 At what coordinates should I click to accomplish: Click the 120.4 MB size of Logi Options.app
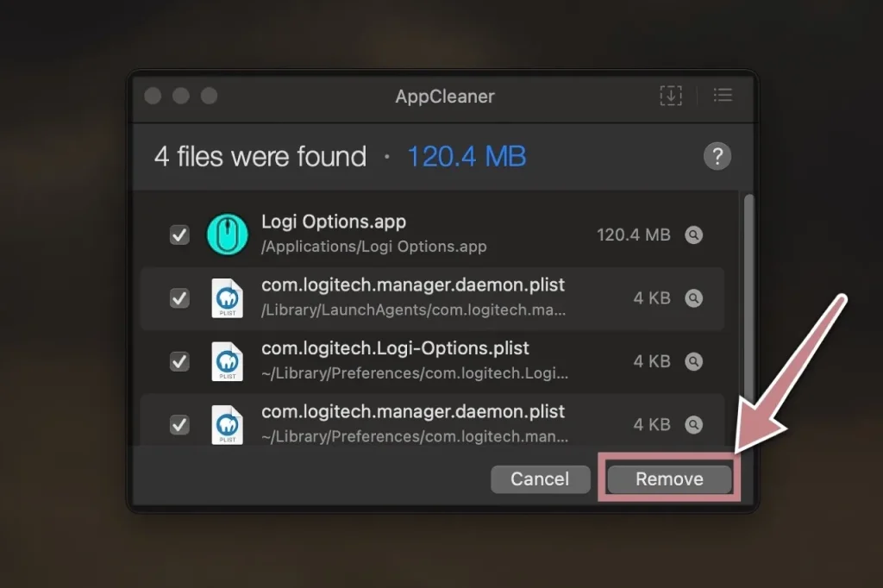(634, 235)
